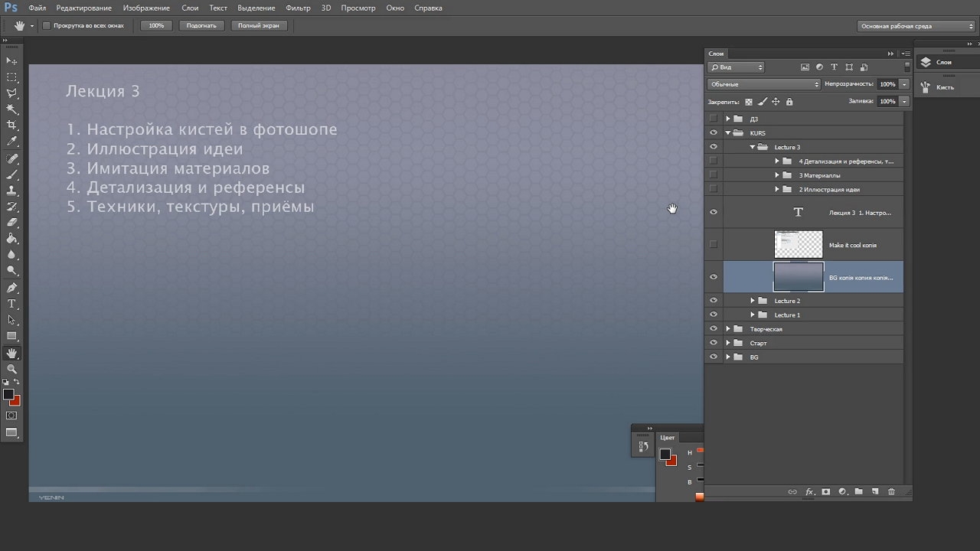Open the collapsed History panel icon
This screenshot has width=980, height=551.
(x=643, y=446)
